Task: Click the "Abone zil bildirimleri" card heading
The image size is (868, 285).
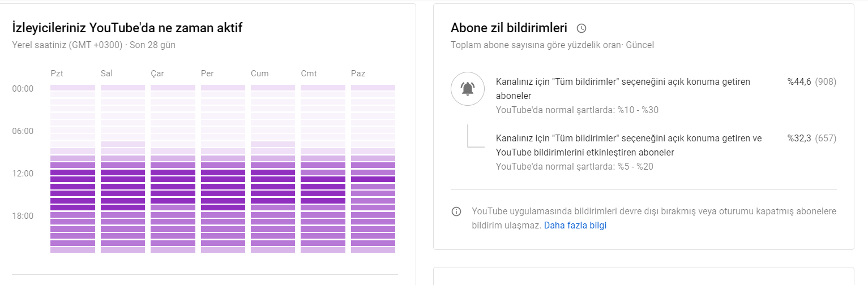Action: tap(509, 28)
